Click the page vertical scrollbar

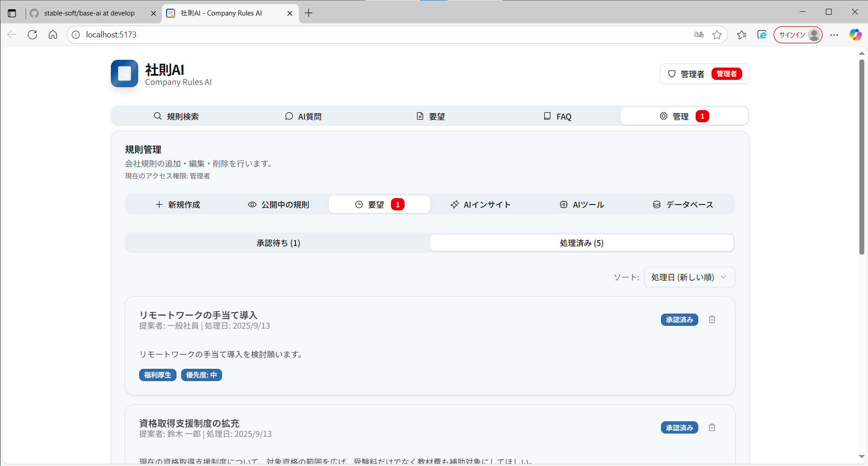click(x=862, y=155)
